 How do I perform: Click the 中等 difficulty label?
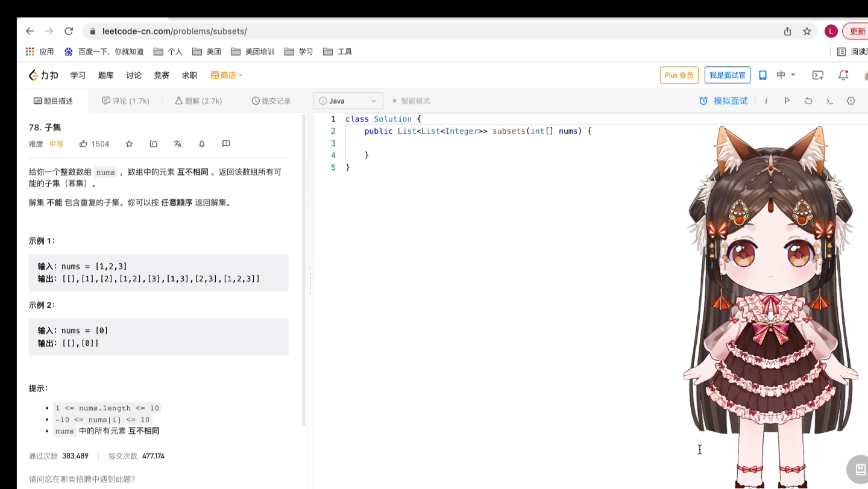[x=56, y=144]
